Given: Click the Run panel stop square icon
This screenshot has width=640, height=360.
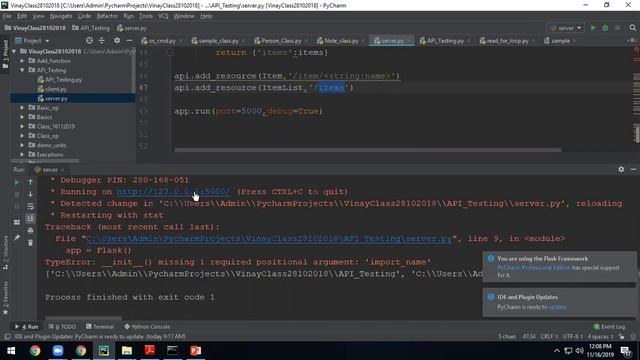Looking at the screenshot, I should (17, 194).
